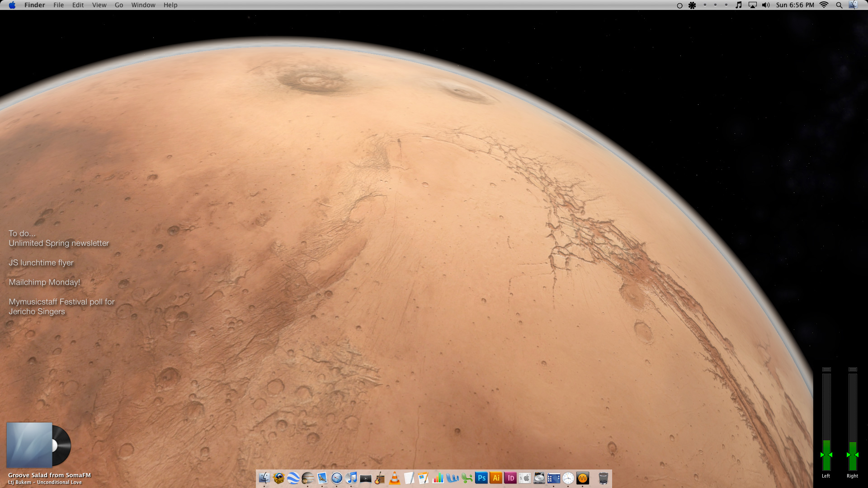
Task: Adjust the Left audio level slider
Action: click(x=826, y=455)
